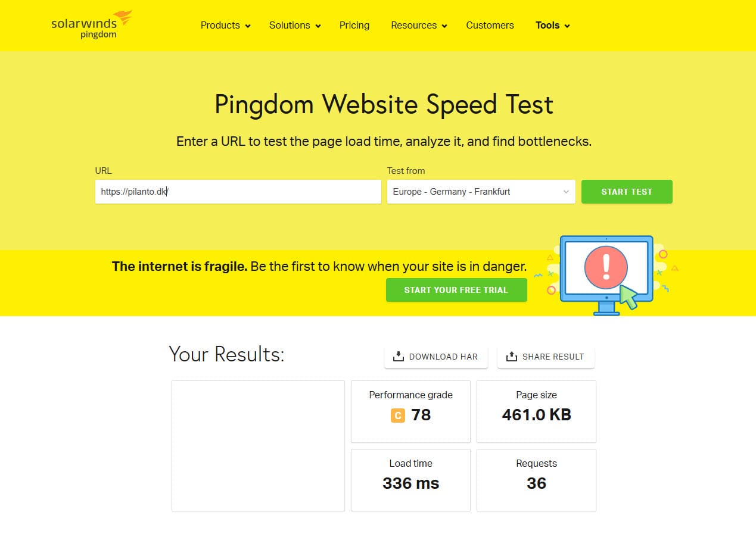Image resolution: width=756 pixels, height=537 pixels.
Task: Click the Pricing navigation link
Action: pyautogui.click(x=354, y=26)
